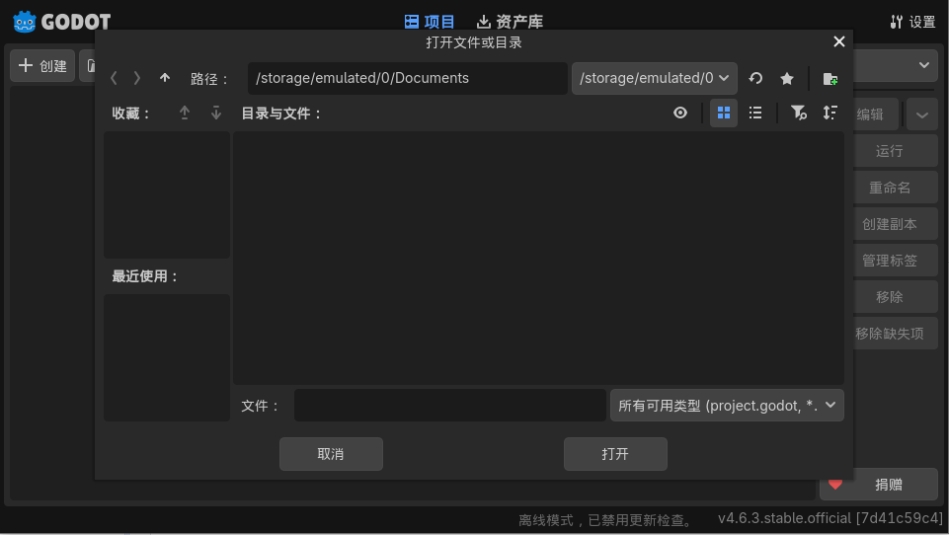Click the 管理标签 manage tags button
949x535 pixels.
click(x=895, y=260)
